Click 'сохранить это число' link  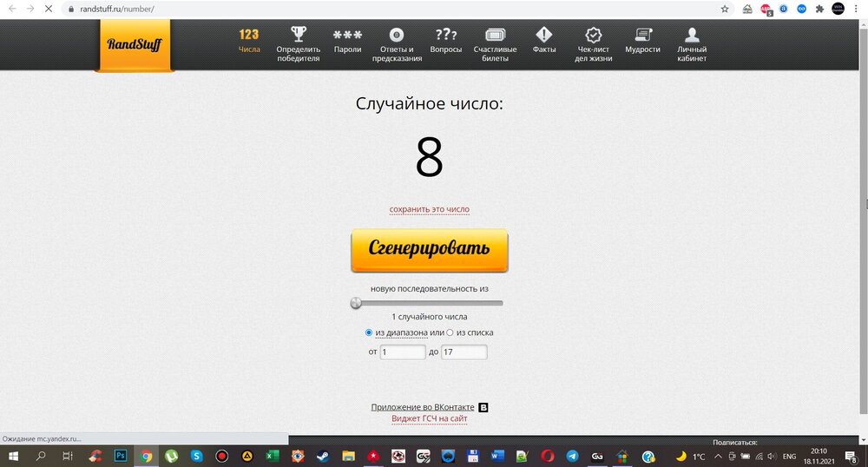429,209
